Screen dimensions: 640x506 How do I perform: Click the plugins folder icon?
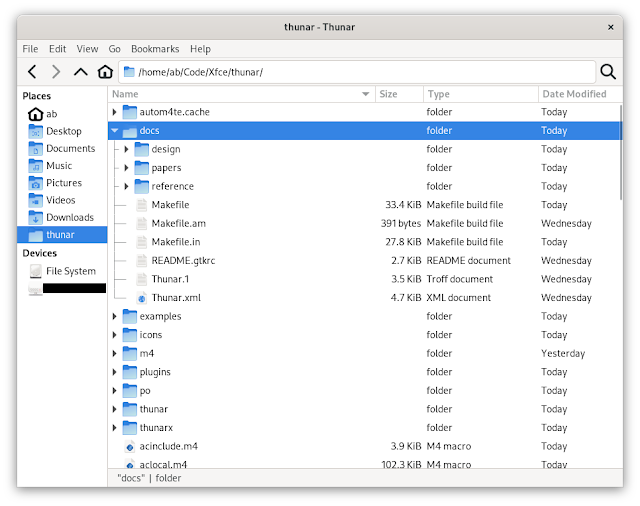(x=129, y=372)
